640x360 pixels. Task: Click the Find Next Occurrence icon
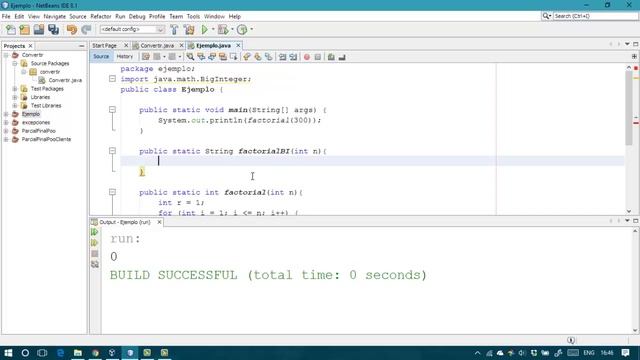[212, 57]
